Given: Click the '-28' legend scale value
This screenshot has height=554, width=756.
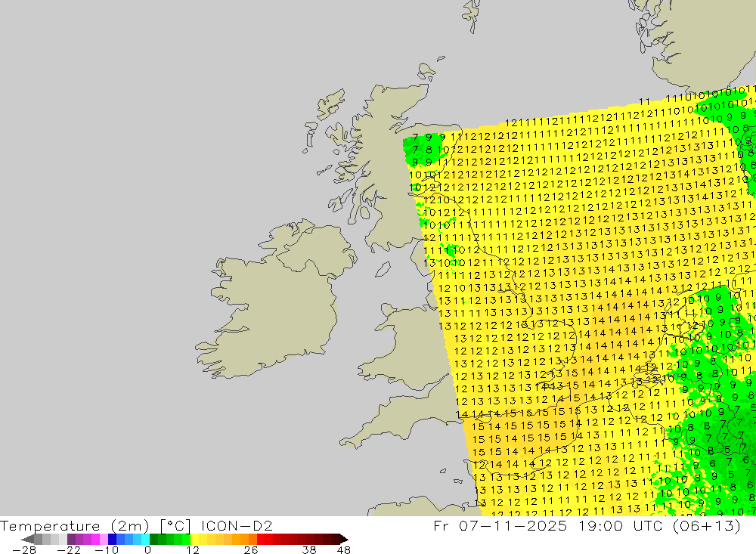Looking at the screenshot, I should [24, 549].
